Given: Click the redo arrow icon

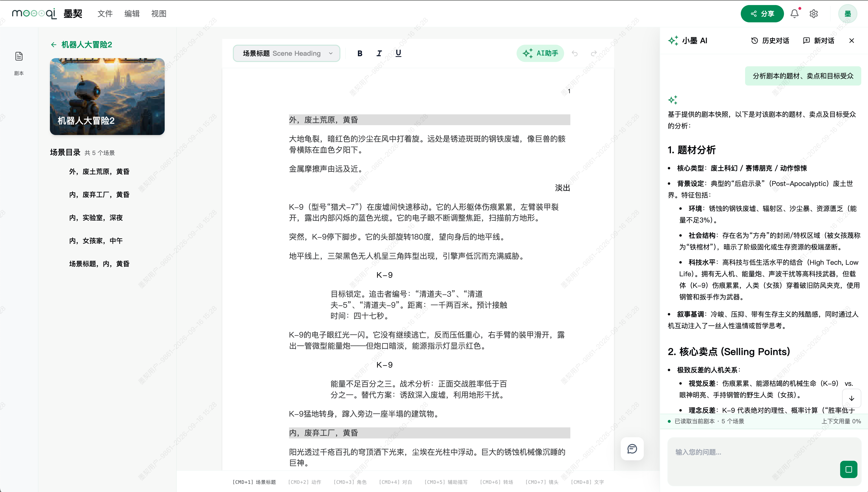Looking at the screenshot, I should [594, 53].
